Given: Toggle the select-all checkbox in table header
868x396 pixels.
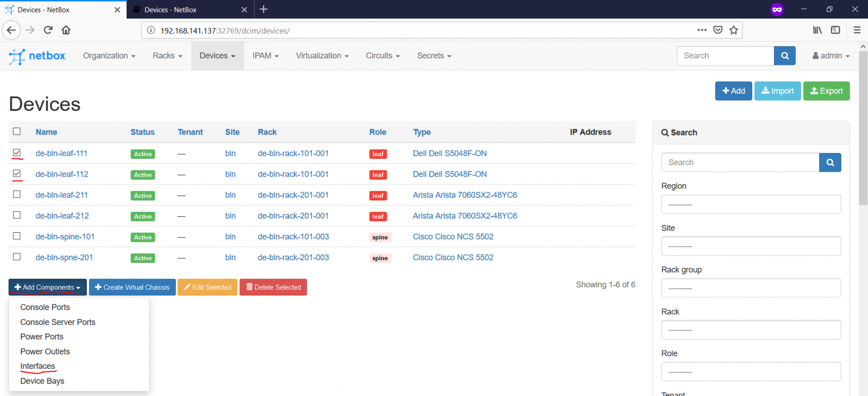Looking at the screenshot, I should pos(17,131).
